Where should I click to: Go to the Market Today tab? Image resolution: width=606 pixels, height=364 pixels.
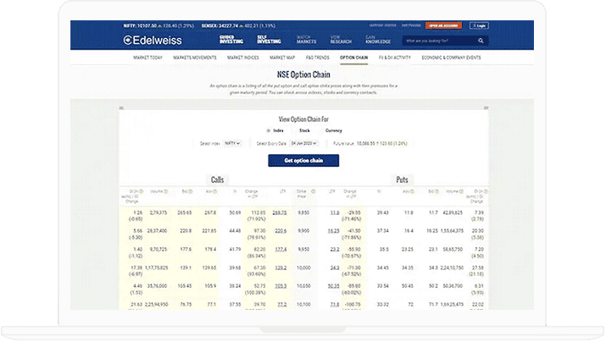click(148, 58)
